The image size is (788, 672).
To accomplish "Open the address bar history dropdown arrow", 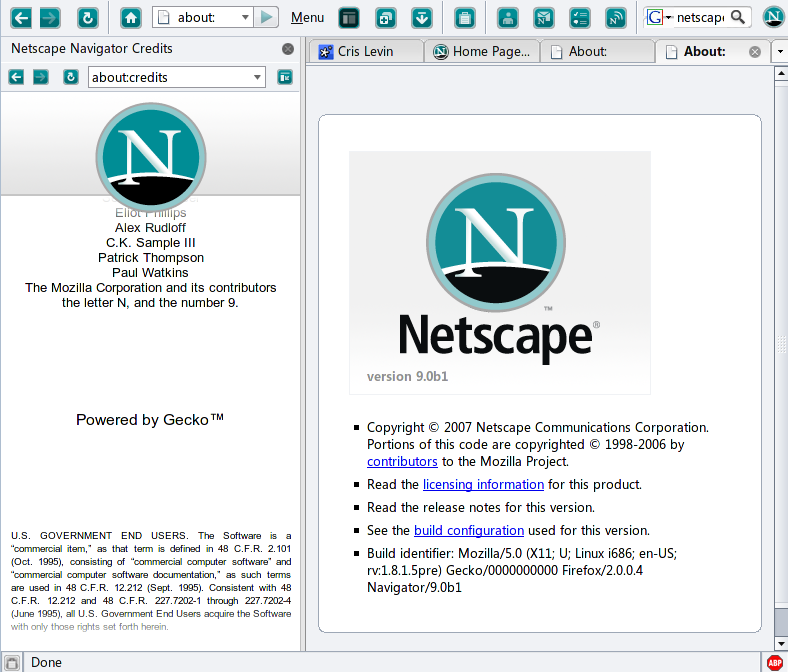I will coord(245,18).
